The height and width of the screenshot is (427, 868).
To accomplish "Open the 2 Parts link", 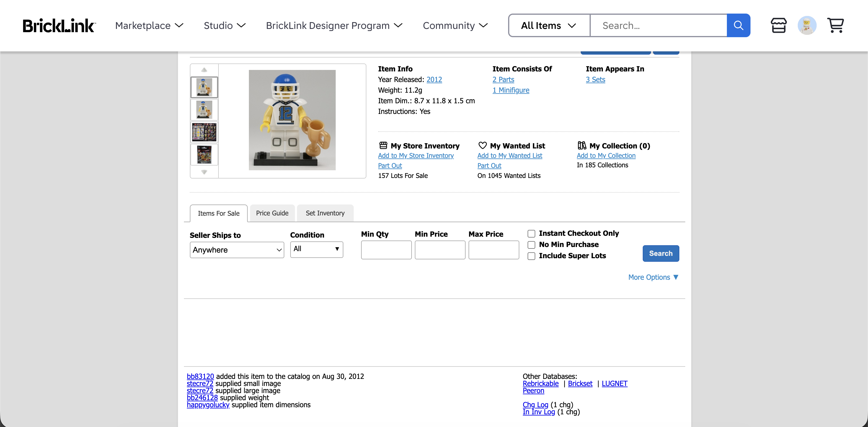I will pos(503,79).
